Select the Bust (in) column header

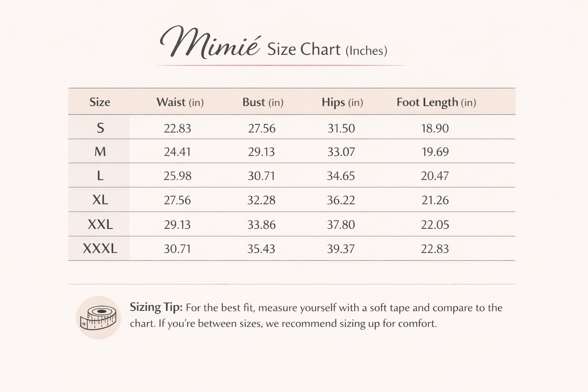point(263,102)
